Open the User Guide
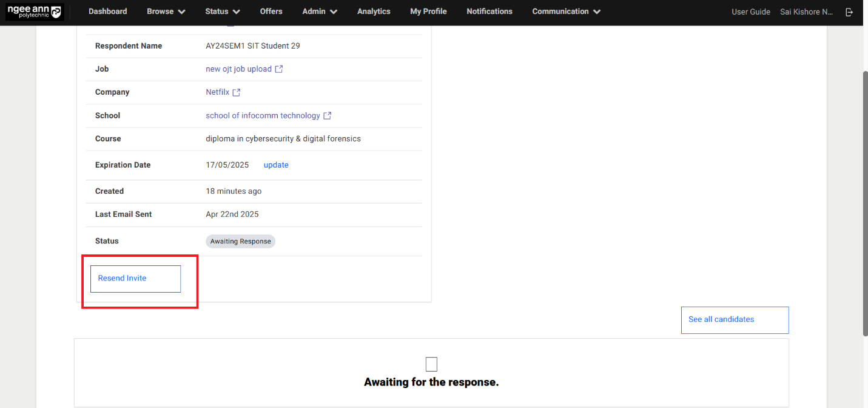The image size is (868, 408). coord(750,11)
